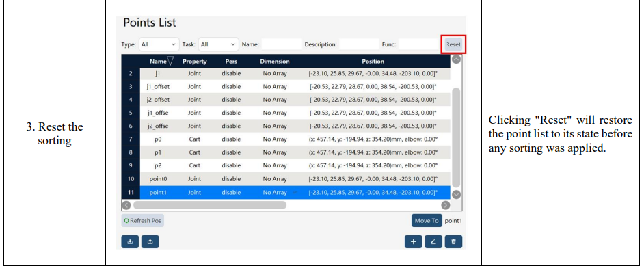Expand Dimension dropdown in point1 row
The image size is (644, 268).
(295, 192)
